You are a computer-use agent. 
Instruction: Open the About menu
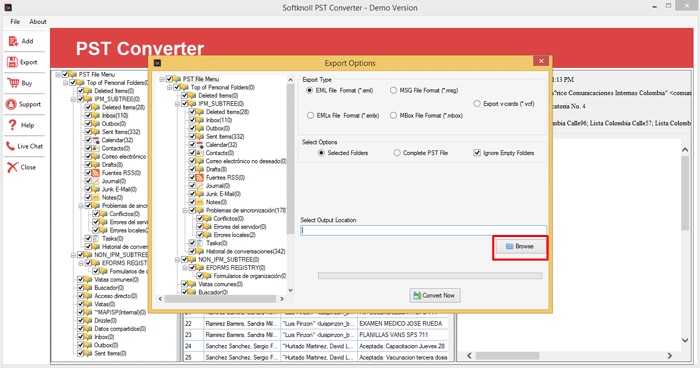[x=38, y=21]
